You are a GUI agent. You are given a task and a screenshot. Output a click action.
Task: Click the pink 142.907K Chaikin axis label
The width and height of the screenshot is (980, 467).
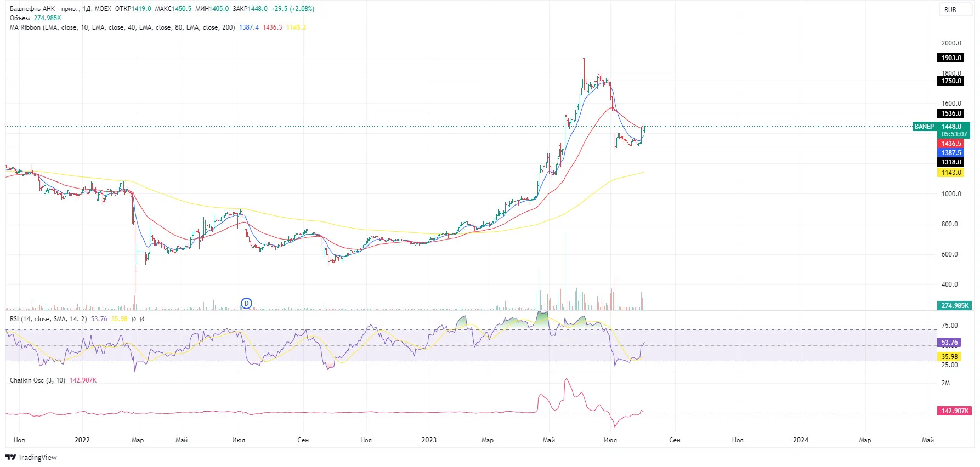coord(955,411)
